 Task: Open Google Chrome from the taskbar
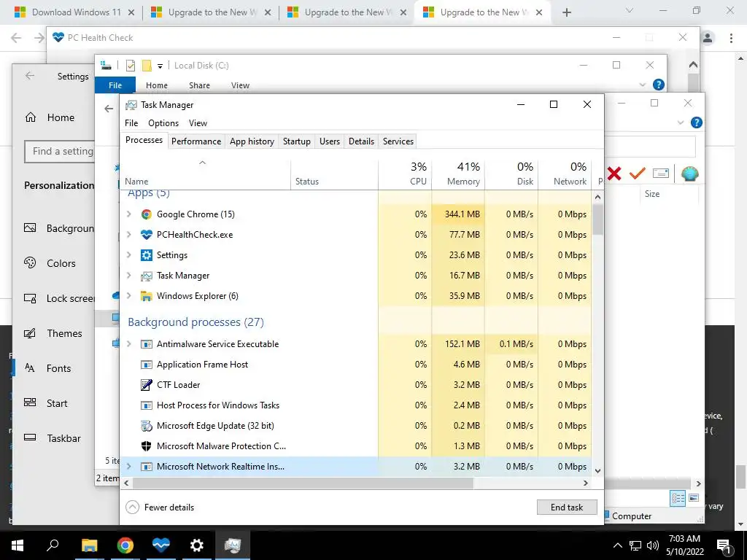click(125, 545)
